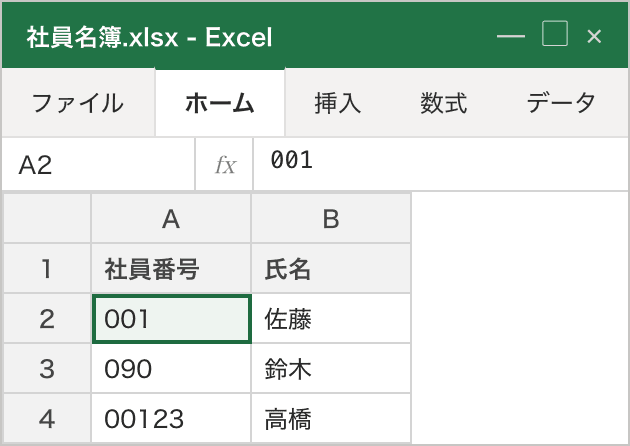This screenshot has width=630, height=446.
Task: Select the cell with 高橋
Action: (x=331, y=418)
